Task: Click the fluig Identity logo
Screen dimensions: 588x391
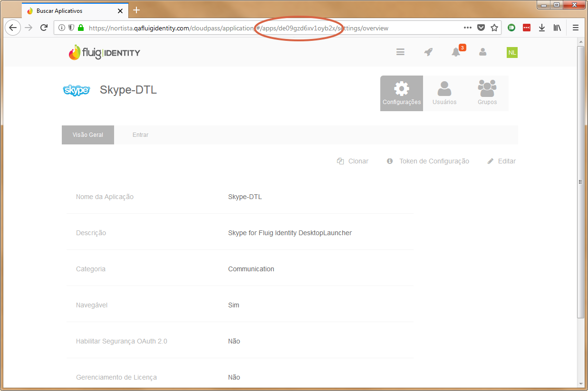Action: (104, 52)
